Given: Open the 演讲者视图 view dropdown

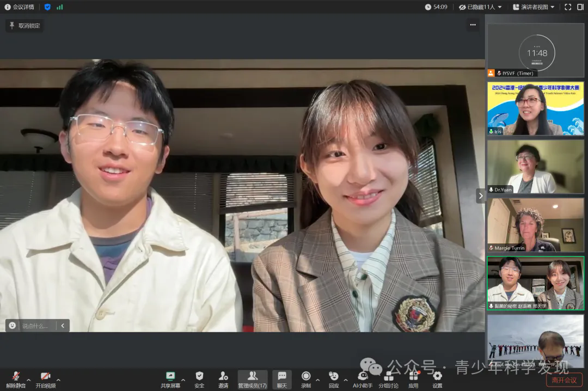Looking at the screenshot, I should click(x=534, y=7).
